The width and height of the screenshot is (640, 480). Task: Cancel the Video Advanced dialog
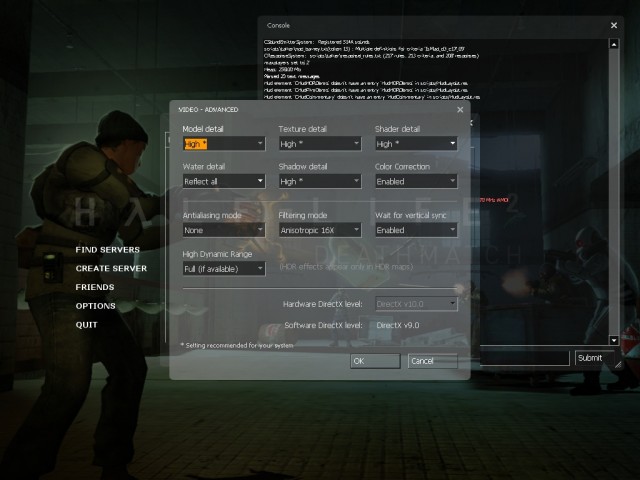433,361
